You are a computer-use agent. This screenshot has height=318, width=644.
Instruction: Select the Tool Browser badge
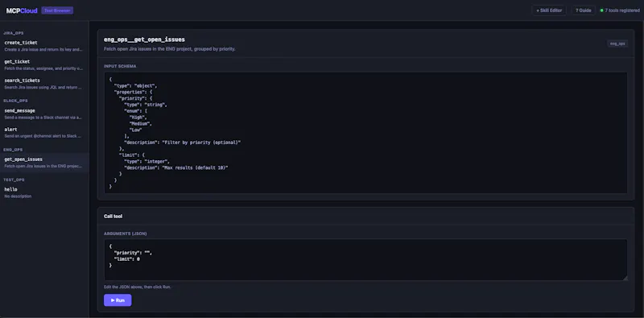(x=57, y=10)
